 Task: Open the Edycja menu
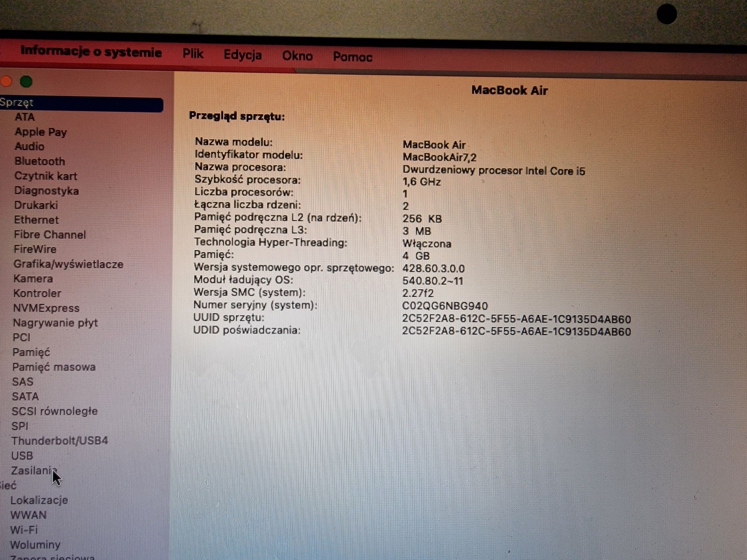tap(243, 55)
